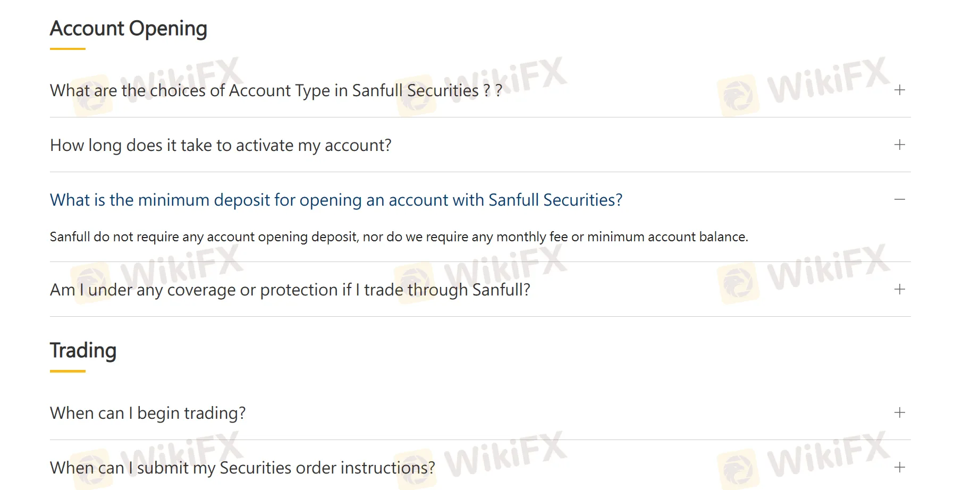Click the 'How long does it take to activate my account?' text
980x490 pixels.
(221, 145)
